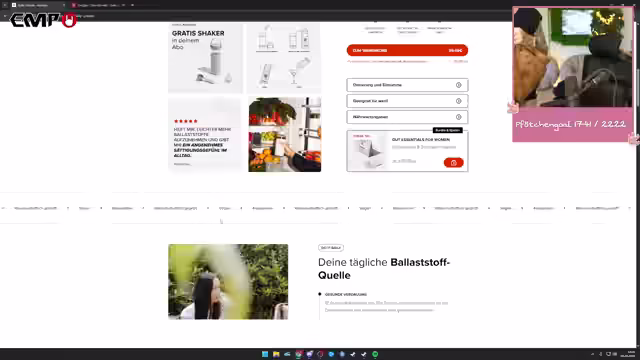Open the Windows Start menu
The width and height of the screenshot is (640, 360).
265,354
